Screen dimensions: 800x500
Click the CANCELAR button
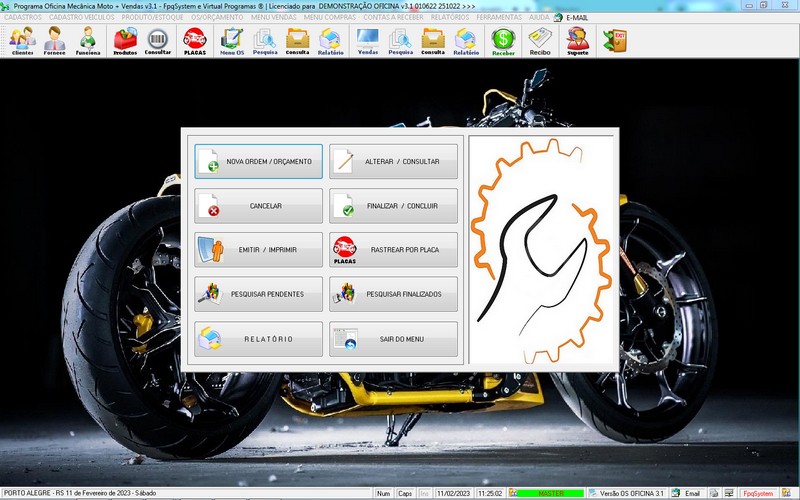(x=258, y=206)
